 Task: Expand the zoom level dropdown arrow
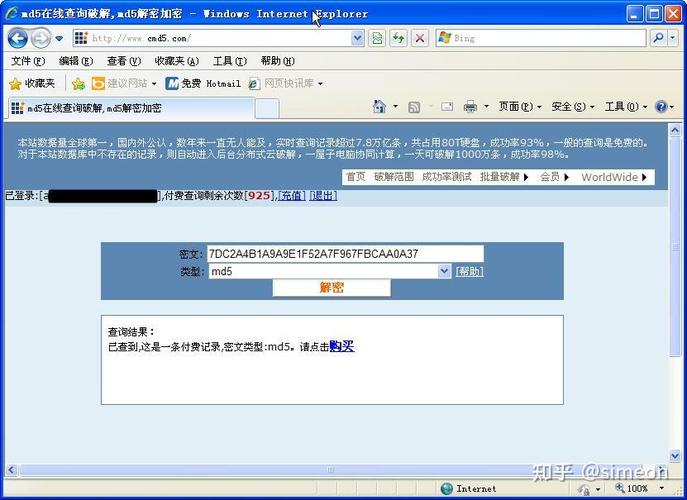[x=662, y=488]
